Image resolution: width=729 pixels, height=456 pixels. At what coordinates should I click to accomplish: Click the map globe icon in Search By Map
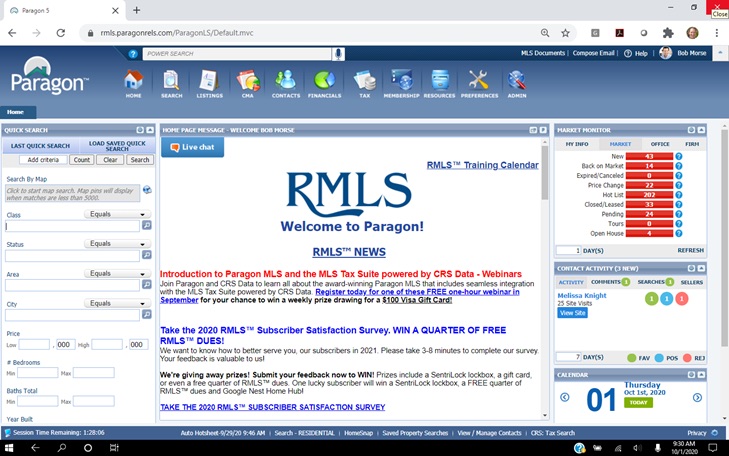(x=147, y=190)
